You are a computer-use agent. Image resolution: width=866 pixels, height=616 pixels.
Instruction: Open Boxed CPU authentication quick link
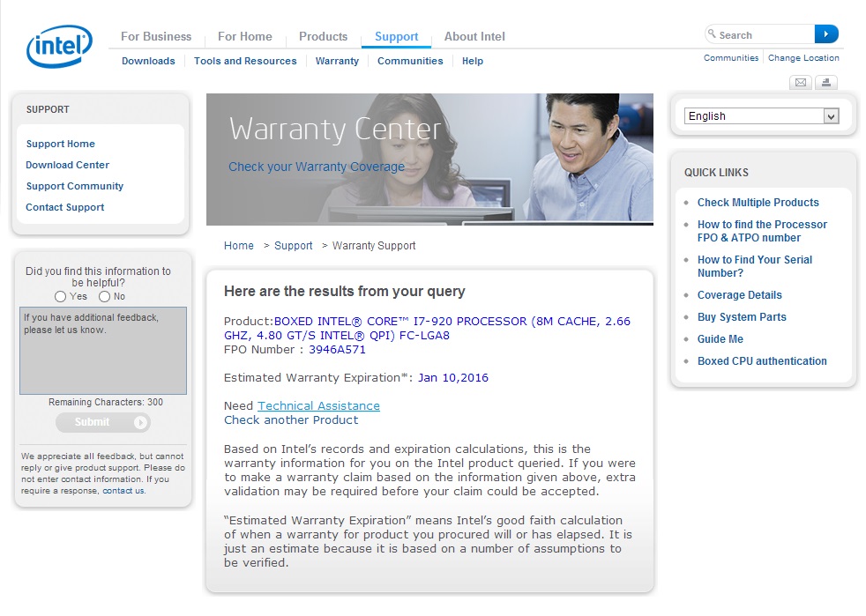(762, 361)
